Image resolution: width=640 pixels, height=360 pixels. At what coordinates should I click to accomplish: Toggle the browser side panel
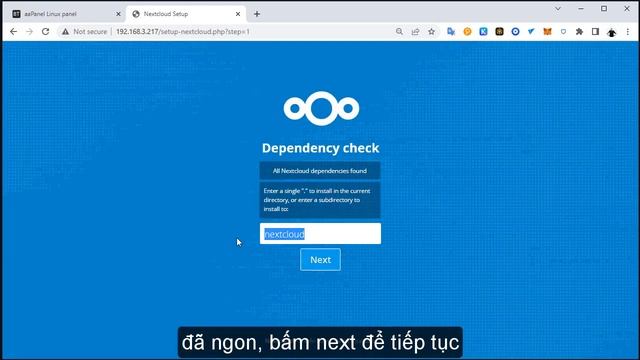[596, 31]
